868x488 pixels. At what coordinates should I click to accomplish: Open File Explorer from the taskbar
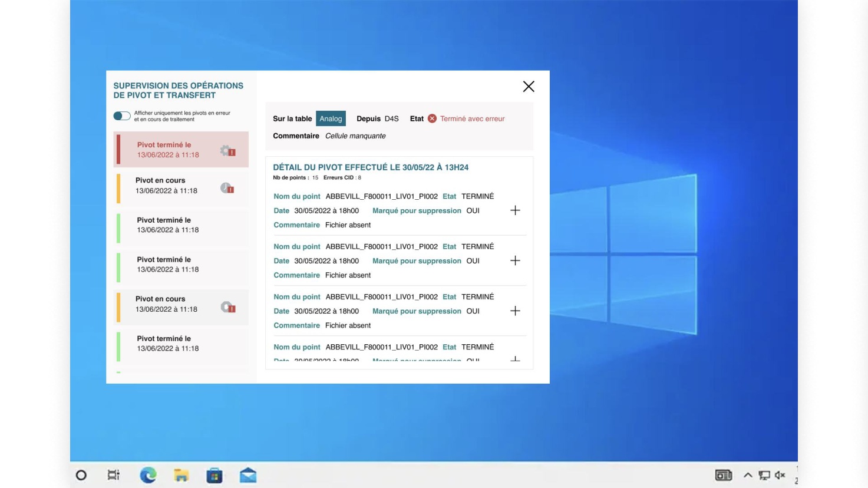click(x=181, y=475)
